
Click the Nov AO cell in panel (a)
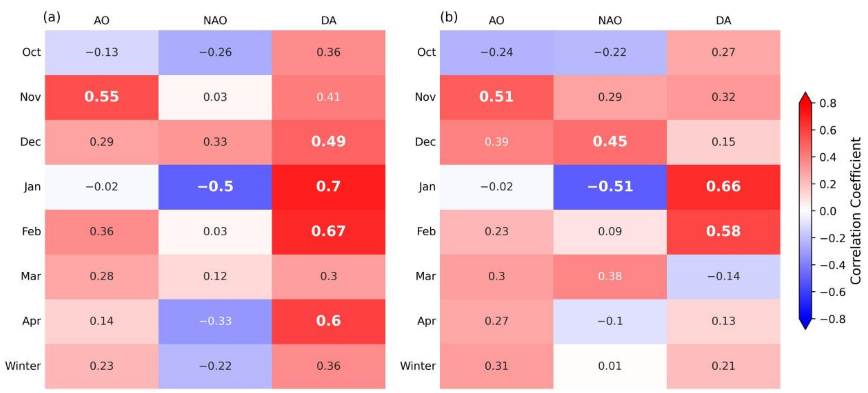coord(101,97)
